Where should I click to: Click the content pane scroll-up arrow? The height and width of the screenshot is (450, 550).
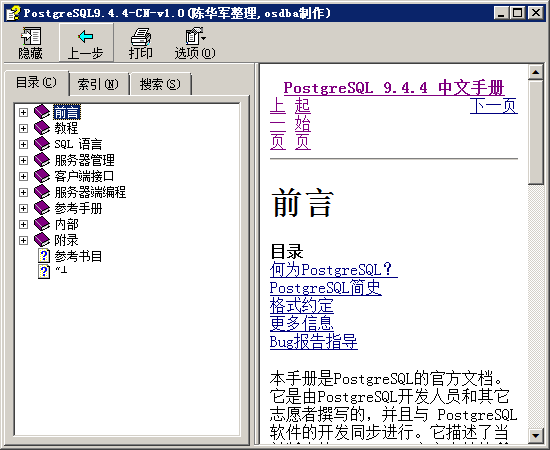536,72
